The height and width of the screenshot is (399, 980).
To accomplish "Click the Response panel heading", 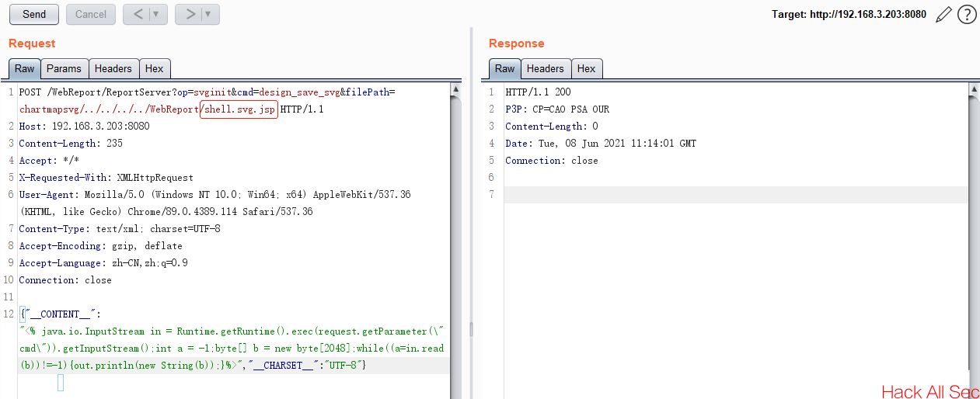I will click(x=517, y=43).
